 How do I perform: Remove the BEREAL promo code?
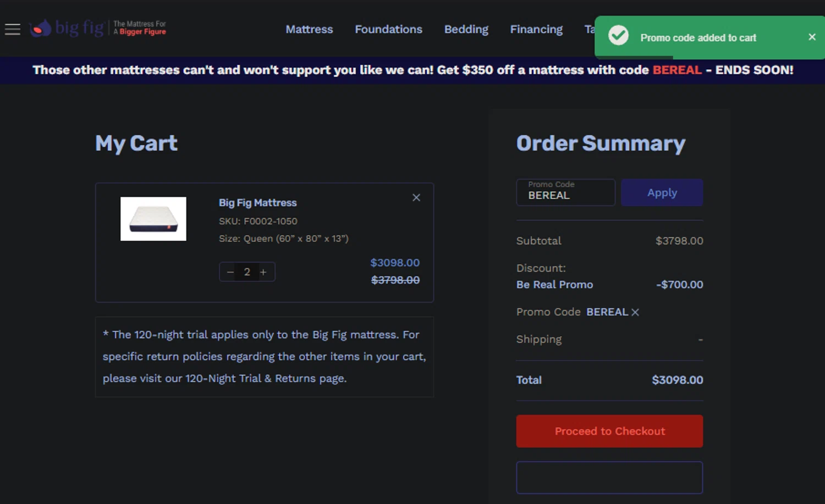[635, 312]
